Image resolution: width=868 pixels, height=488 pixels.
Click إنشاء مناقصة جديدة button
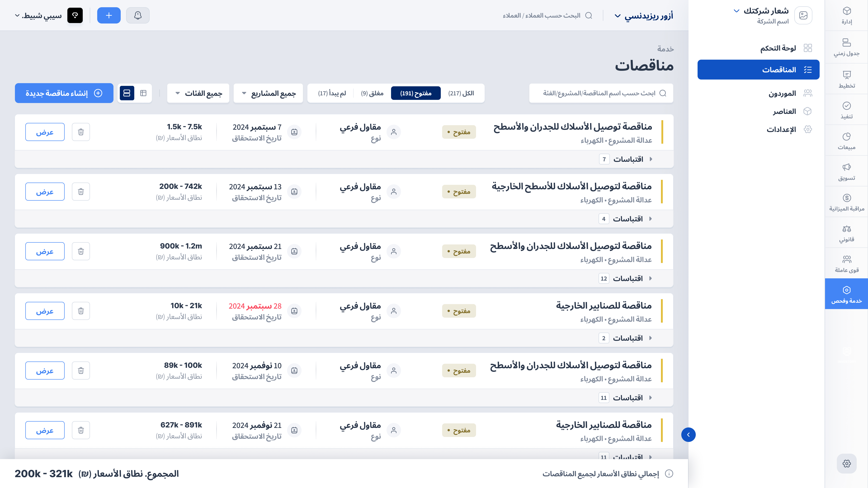coord(64,93)
